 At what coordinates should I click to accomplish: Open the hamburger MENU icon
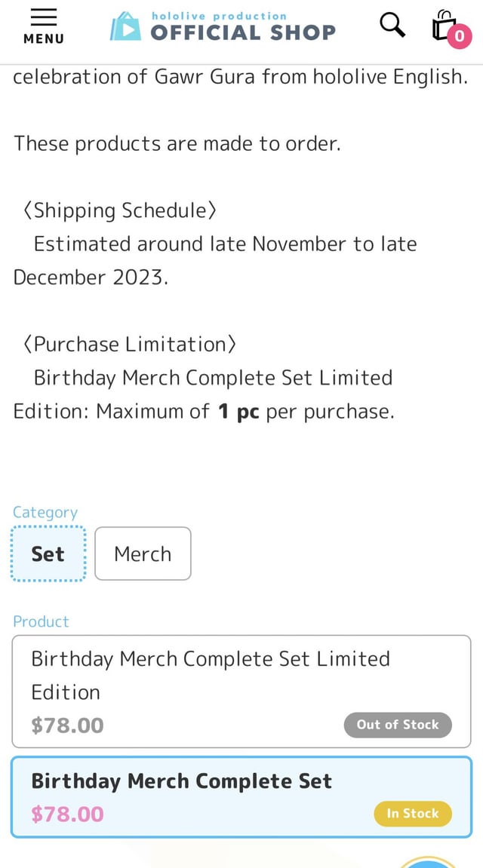click(43, 26)
